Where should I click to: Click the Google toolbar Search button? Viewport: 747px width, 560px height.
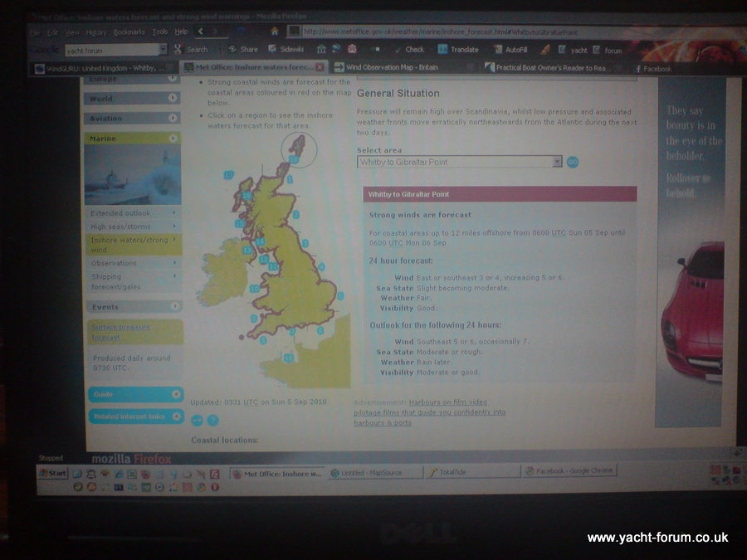point(191,49)
